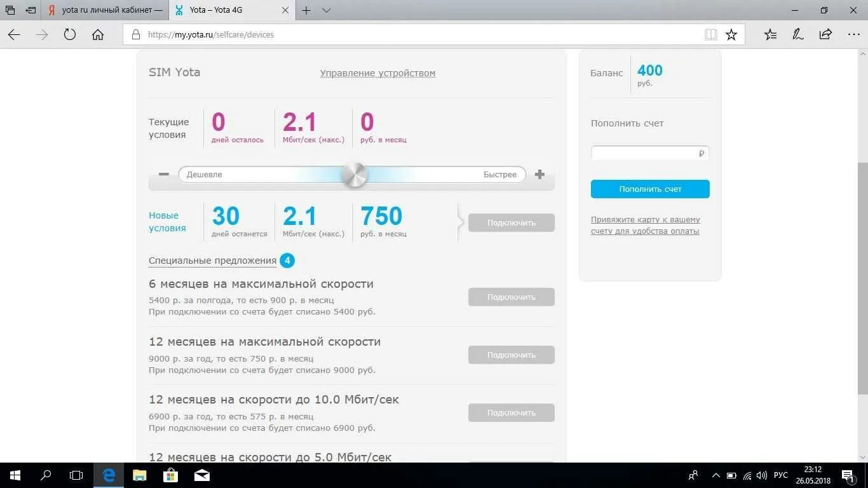The height and width of the screenshot is (488, 868).
Task: Open File Explorer from taskbar
Action: tap(139, 475)
